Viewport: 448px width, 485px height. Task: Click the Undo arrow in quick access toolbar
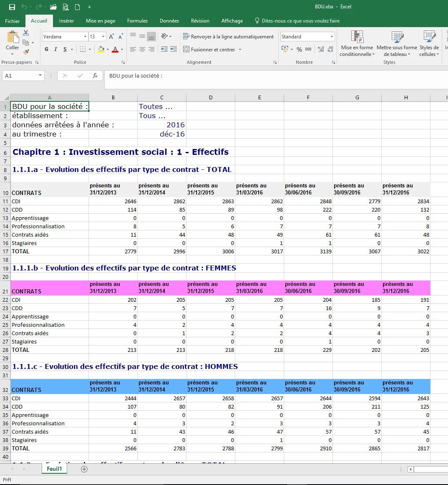pyautogui.click(x=24, y=7)
